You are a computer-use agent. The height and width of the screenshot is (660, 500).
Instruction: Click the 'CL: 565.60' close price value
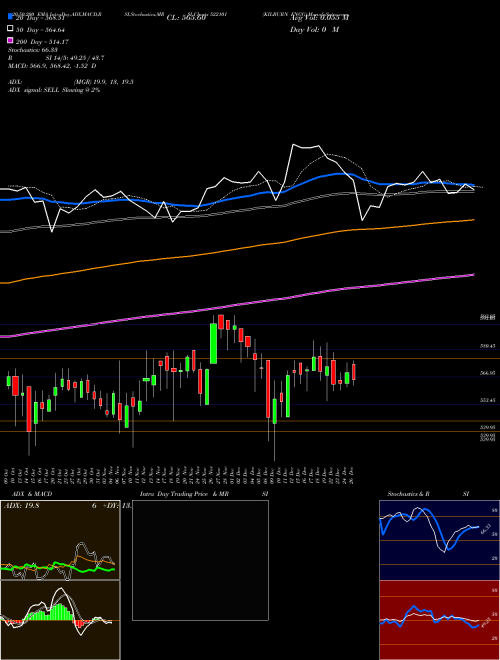tap(186, 18)
